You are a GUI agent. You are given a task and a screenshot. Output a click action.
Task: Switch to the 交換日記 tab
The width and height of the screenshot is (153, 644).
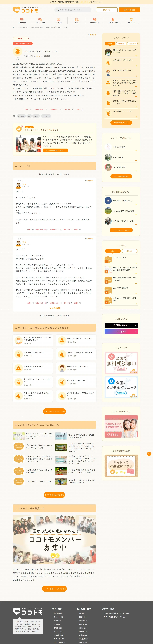[121, 43]
